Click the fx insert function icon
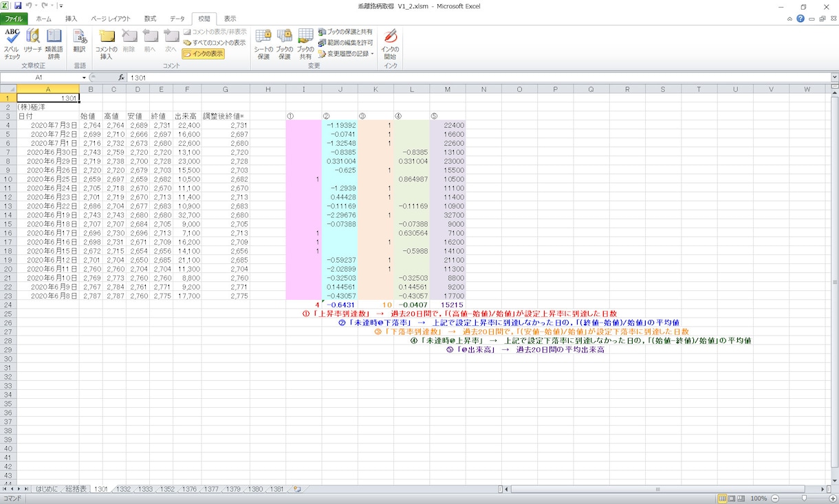The image size is (839, 504). pyautogui.click(x=122, y=78)
